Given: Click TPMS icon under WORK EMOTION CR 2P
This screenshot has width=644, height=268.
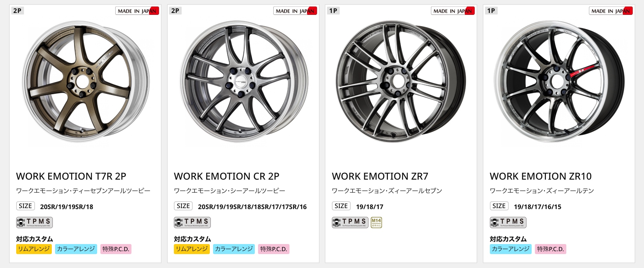Looking at the screenshot, I should pos(192,222).
